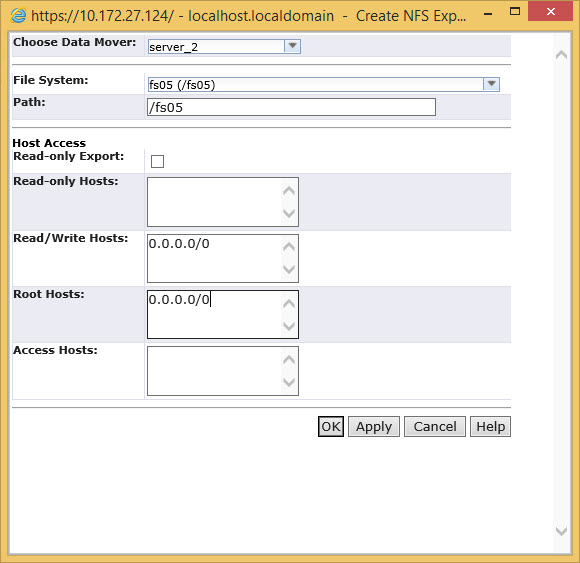This screenshot has height=563, width=580.
Task: Open the Choose Data Mover dropdown arrow
Action: coord(292,46)
